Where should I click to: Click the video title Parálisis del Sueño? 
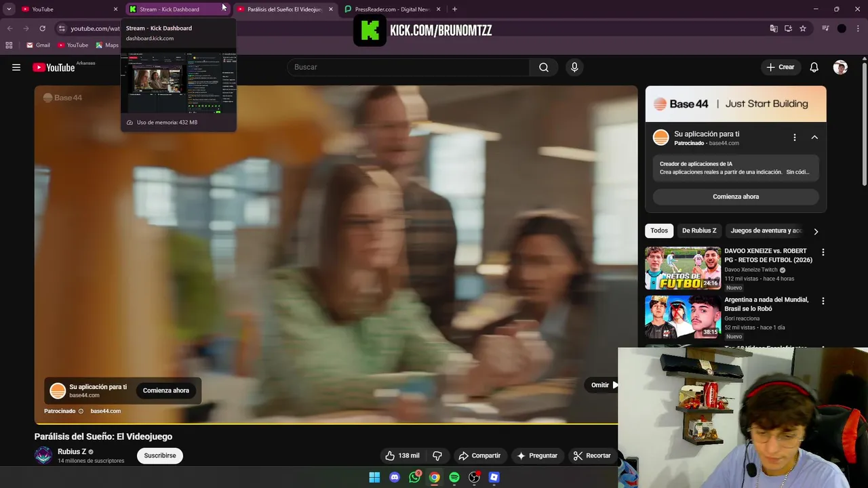[103, 436]
